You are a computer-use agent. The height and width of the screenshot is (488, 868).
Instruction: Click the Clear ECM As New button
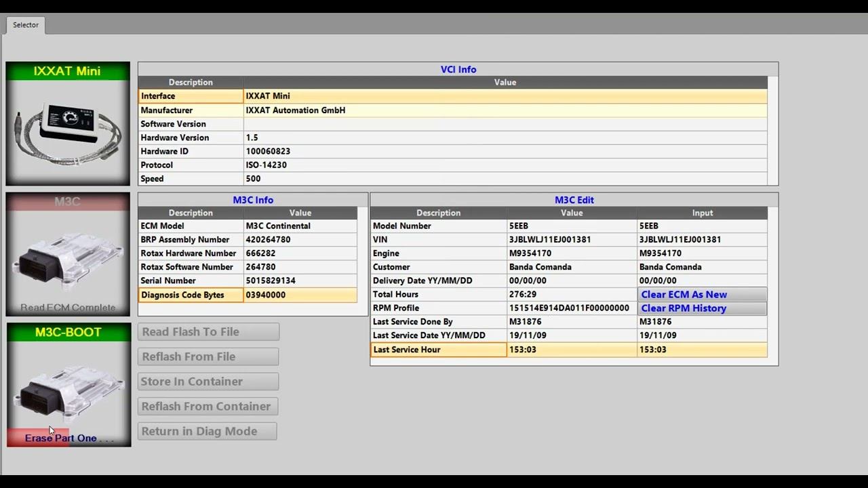pos(702,294)
